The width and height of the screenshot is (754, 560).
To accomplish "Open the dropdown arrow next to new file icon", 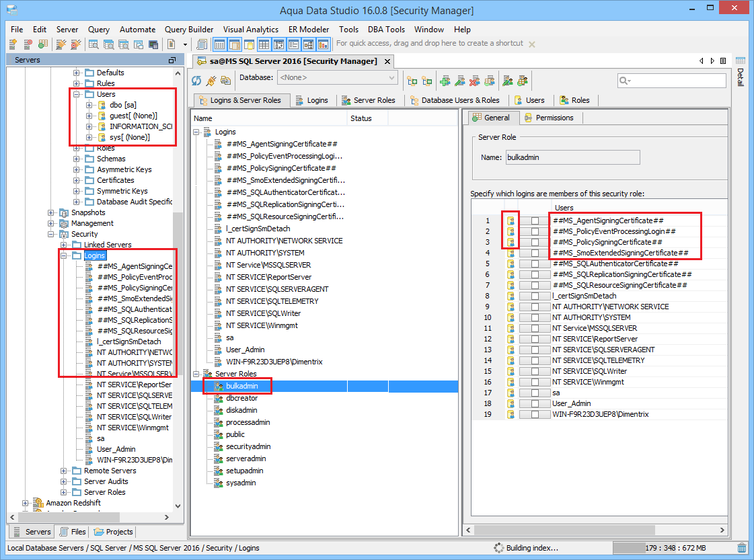I will click(185, 44).
